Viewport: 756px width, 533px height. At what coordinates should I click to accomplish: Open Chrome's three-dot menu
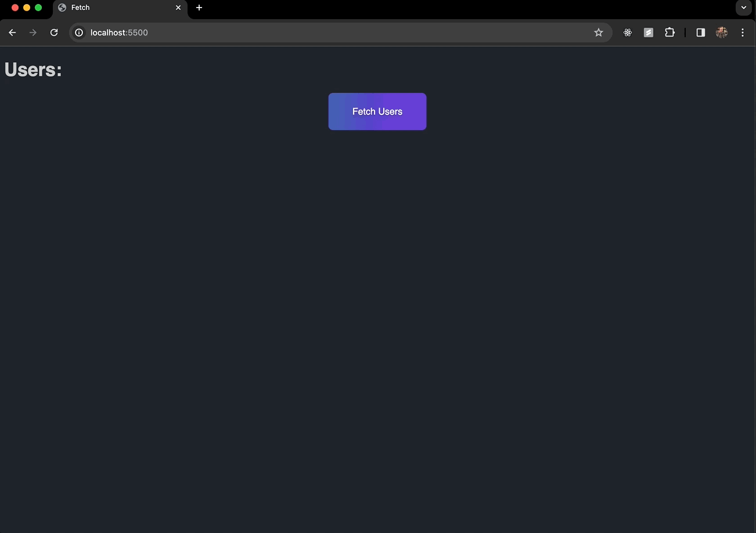[742, 33]
